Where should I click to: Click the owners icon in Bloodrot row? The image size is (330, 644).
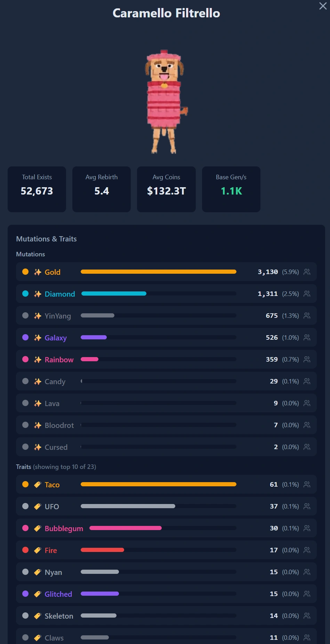coord(307,425)
